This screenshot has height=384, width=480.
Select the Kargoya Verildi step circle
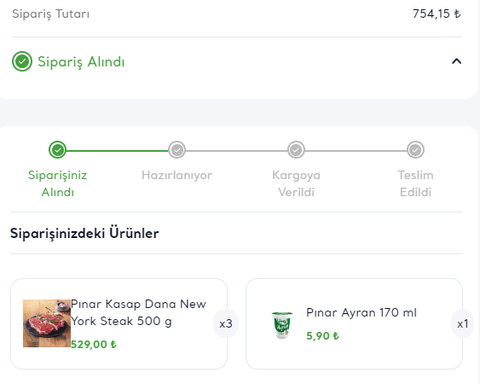(x=296, y=150)
